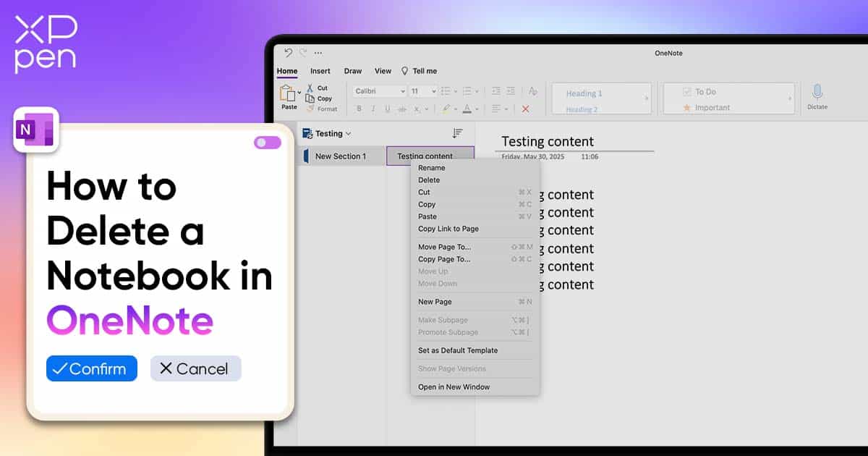Click the decrease indent icon
This screenshot has width=868, height=456.
tap(496, 91)
